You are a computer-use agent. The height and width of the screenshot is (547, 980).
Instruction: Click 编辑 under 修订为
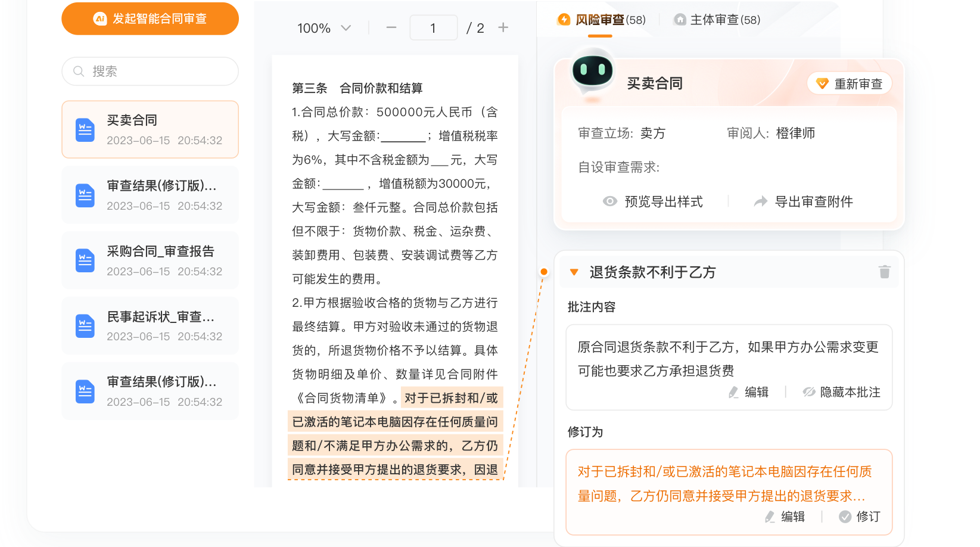(x=785, y=517)
